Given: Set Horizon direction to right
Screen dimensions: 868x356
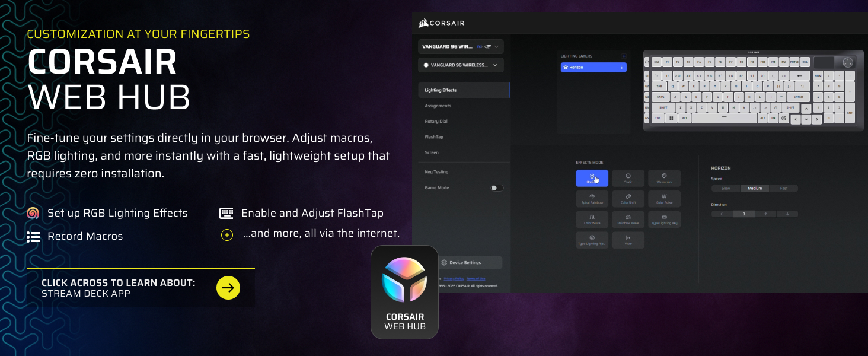Looking at the screenshot, I should [x=744, y=214].
